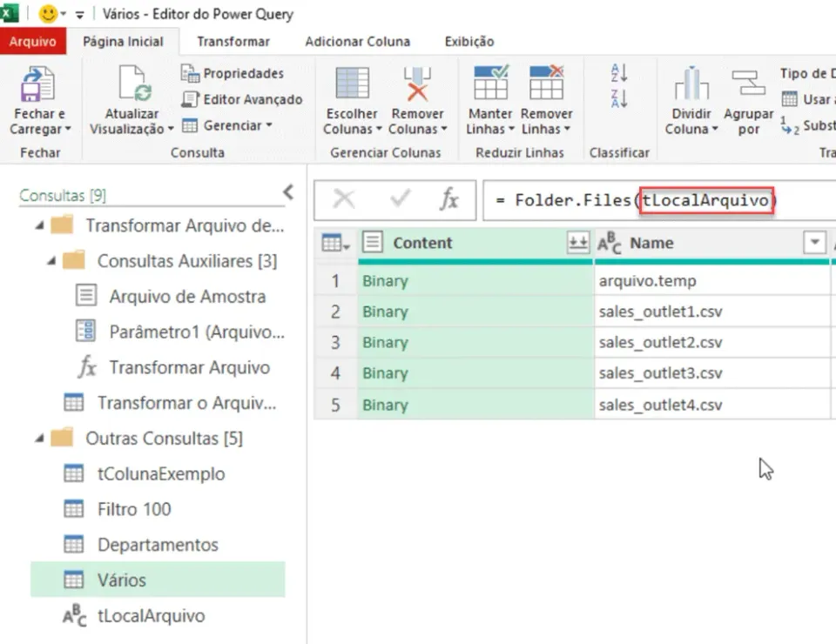This screenshot has height=644, width=836.
Task: Switch to the Transformar tab
Action: pyautogui.click(x=233, y=42)
